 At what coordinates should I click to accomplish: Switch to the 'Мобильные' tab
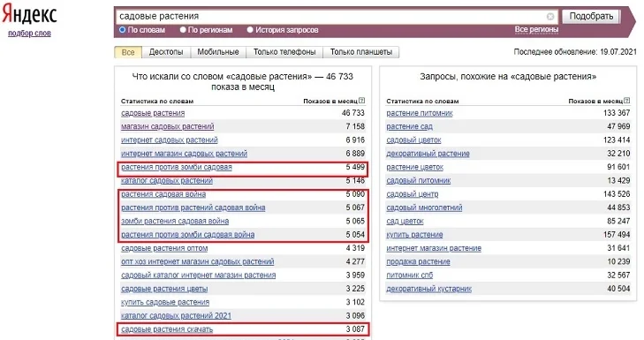218,52
